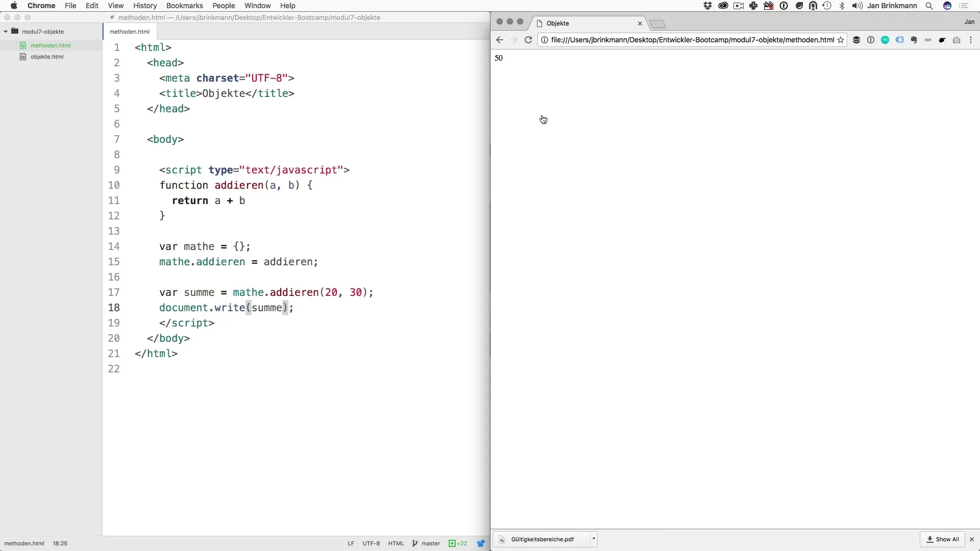The height and width of the screenshot is (551, 980).
Task: View site info for the file URL
Action: click(x=545, y=40)
